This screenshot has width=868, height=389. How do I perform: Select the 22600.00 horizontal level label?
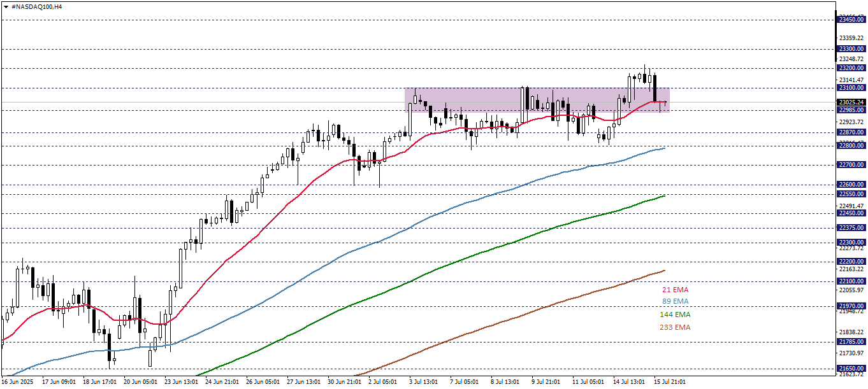click(x=851, y=185)
